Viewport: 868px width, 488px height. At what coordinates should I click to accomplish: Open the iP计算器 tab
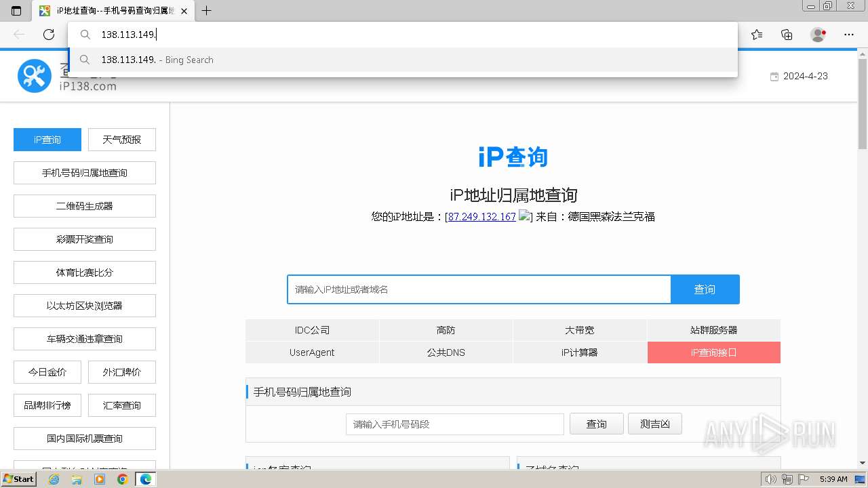tap(580, 352)
